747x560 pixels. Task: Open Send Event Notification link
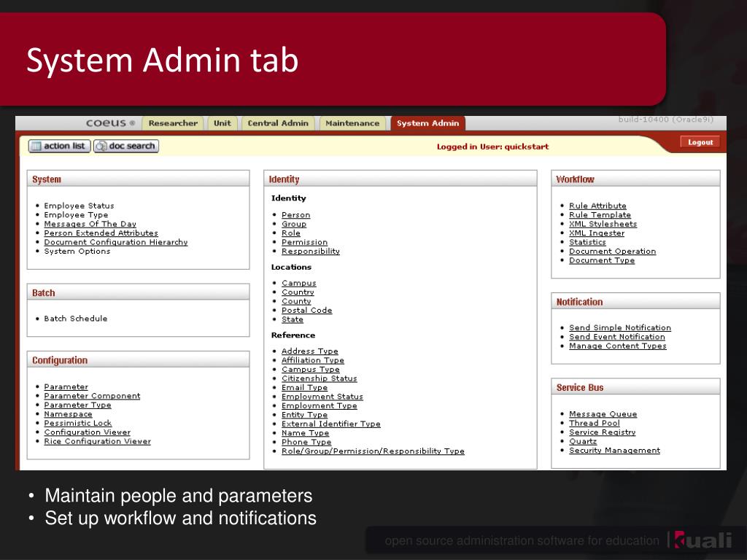(x=617, y=337)
